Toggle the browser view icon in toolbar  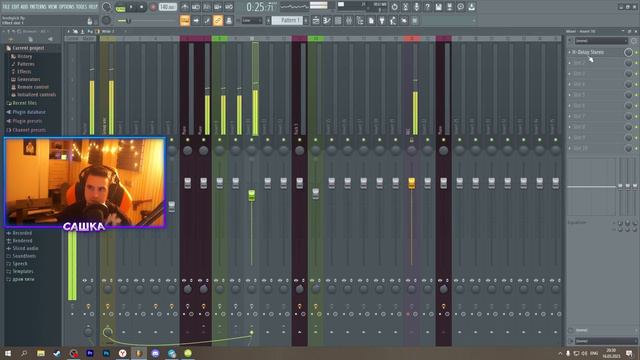point(360,20)
